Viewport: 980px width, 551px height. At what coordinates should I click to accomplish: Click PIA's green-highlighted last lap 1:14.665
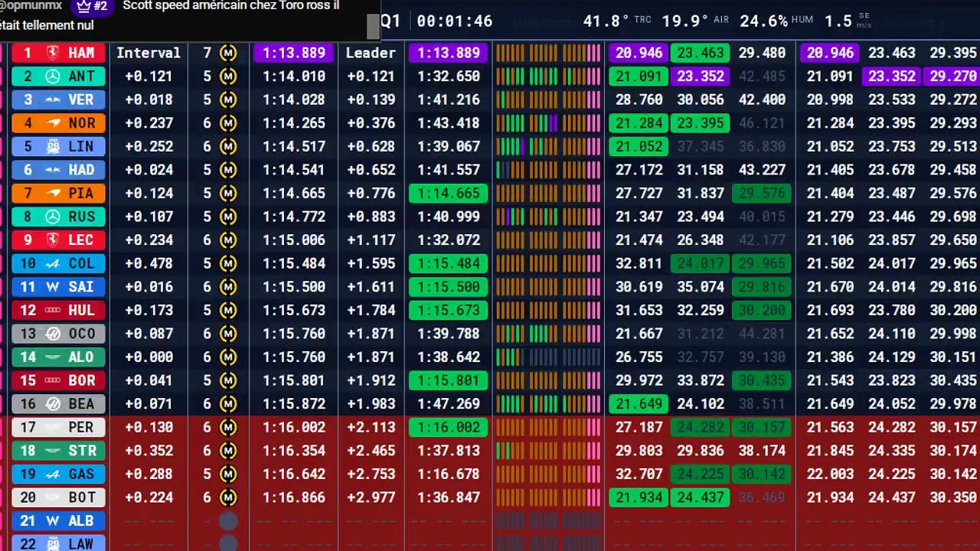(448, 193)
